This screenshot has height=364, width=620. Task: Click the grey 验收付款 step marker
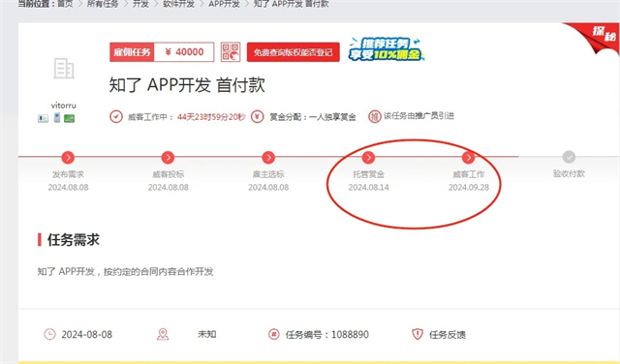click(x=569, y=157)
